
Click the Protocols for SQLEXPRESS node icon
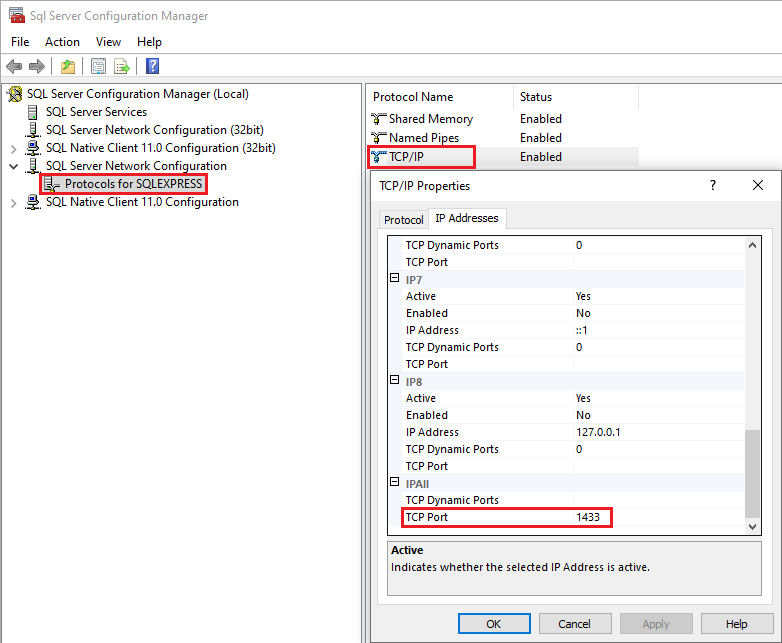click(51, 184)
